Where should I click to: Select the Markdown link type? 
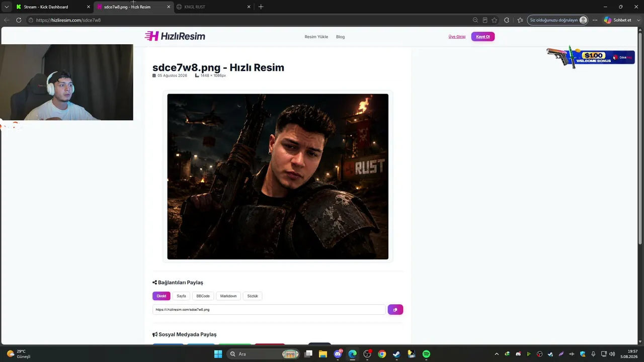point(228,296)
